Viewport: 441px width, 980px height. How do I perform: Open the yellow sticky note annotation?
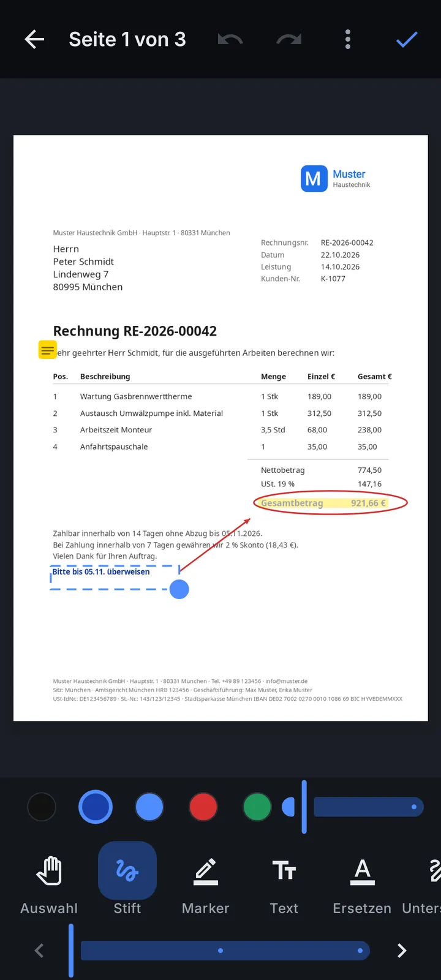click(47, 350)
